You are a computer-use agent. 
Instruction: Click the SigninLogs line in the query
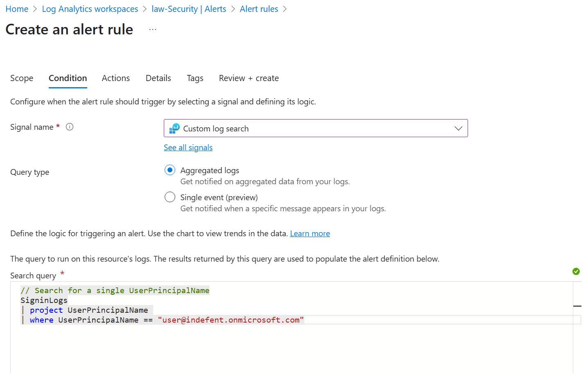tap(44, 300)
